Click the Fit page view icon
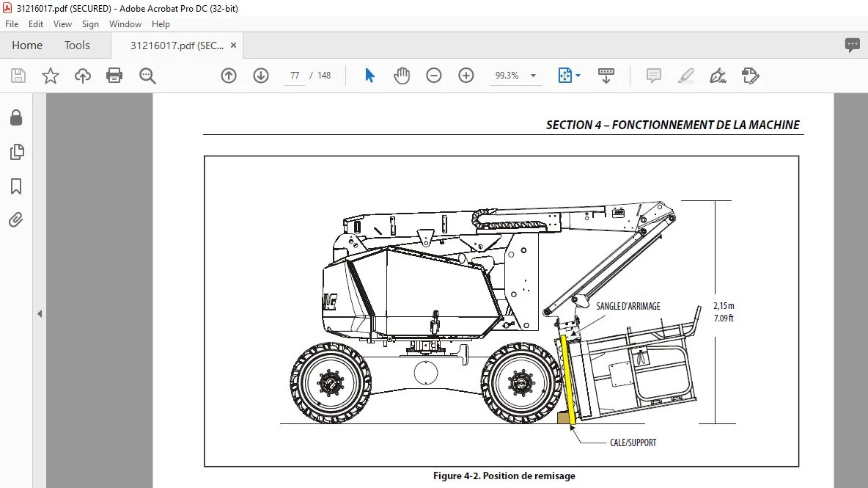 coord(564,76)
